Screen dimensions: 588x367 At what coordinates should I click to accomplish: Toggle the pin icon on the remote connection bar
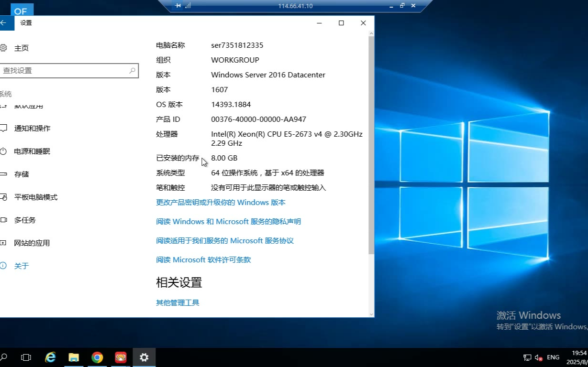[x=178, y=6]
